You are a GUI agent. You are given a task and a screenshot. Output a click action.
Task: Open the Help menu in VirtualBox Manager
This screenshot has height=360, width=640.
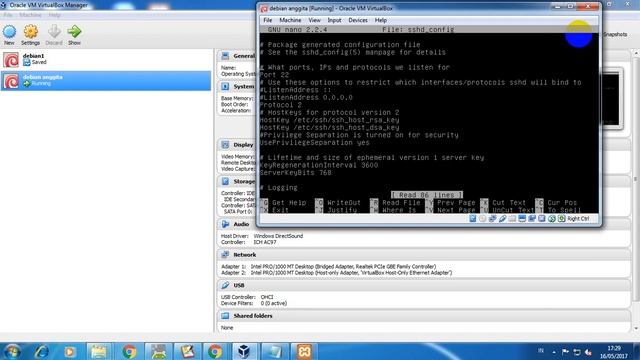coord(54,15)
